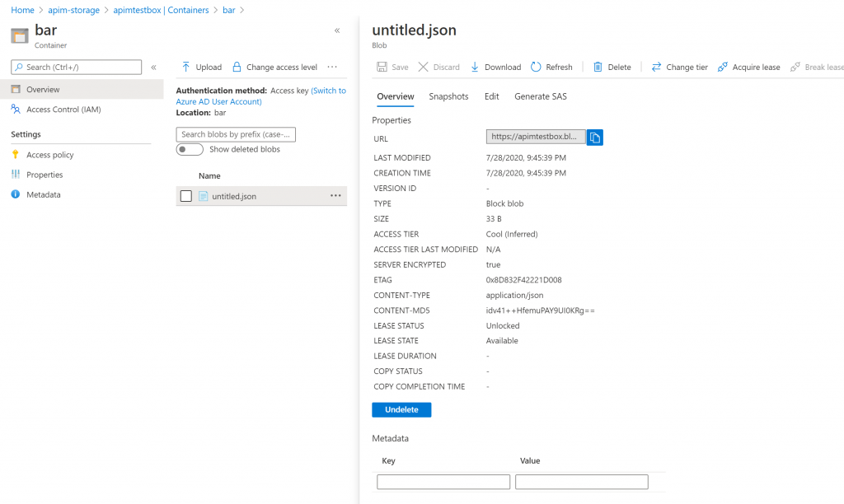The width and height of the screenshot is (844, 504).
Task: Click the Delete button label
Action: (619, 68)
